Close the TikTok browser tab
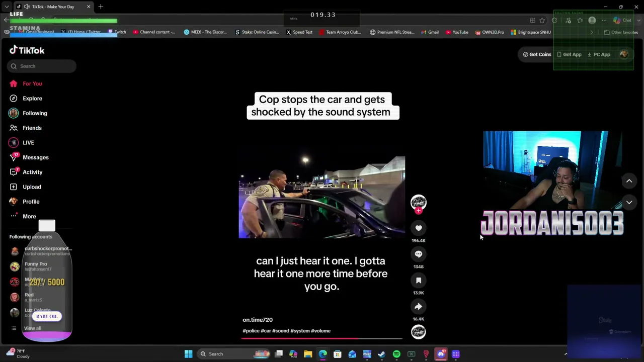The width and height of the screenshot is (644, 362). coord(89,7)
